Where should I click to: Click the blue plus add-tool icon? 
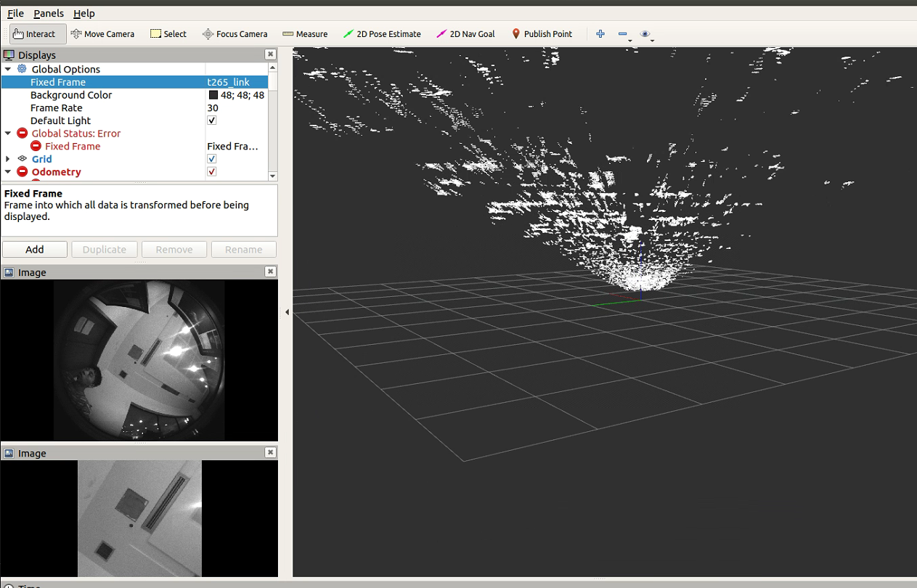coord(600,34)
